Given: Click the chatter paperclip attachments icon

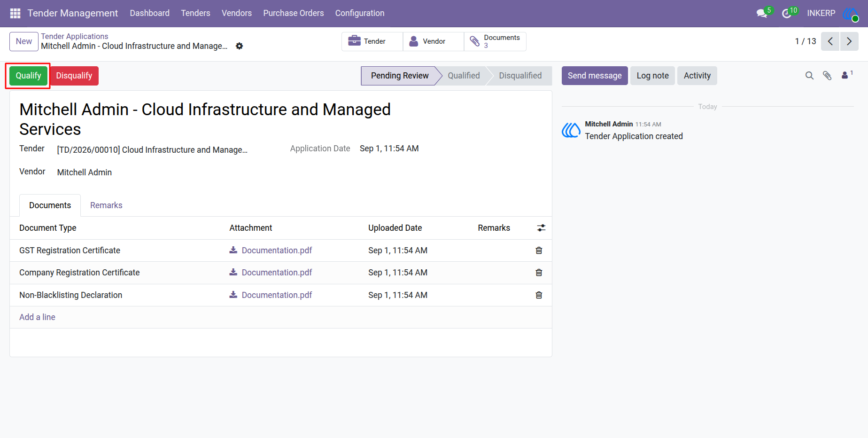Looking at the screenshot, I should point(827,76).
